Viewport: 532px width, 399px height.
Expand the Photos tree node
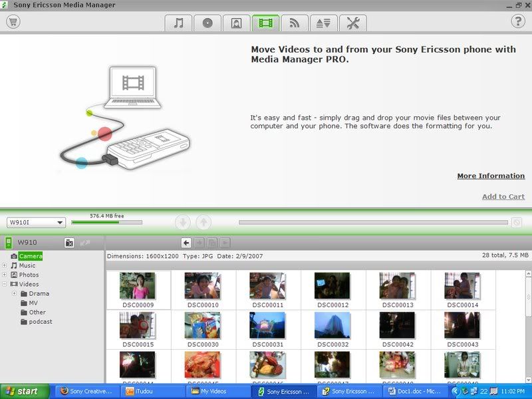click(5, 275)
